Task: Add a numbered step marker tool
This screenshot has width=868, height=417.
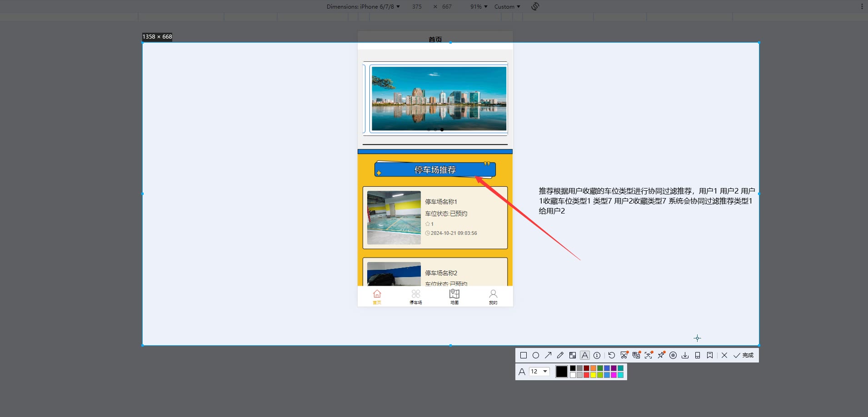Action: click(x=597, y=355)
